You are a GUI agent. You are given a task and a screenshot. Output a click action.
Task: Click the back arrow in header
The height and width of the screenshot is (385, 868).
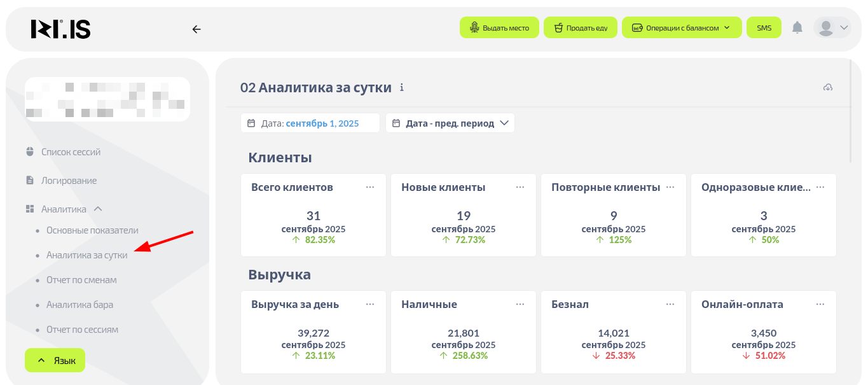click(x=196, y=29)
